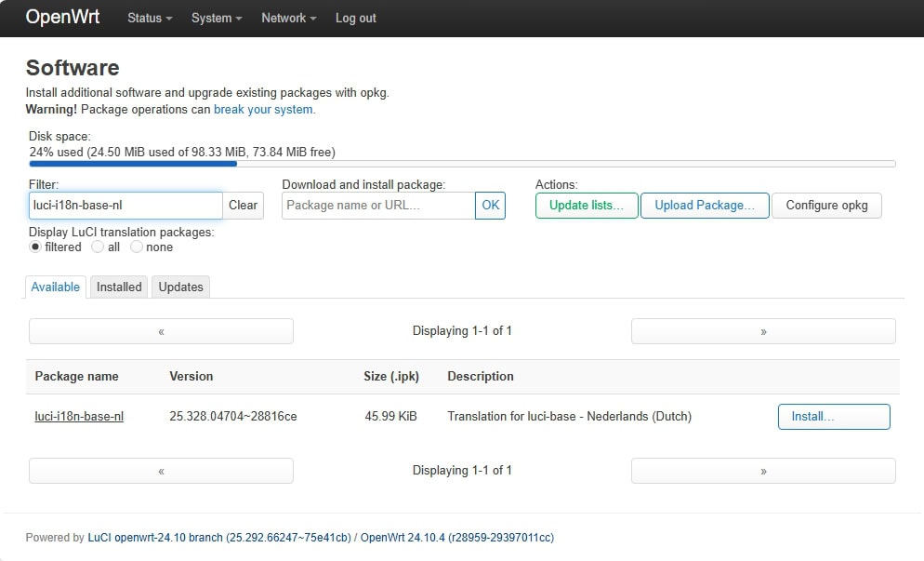The height and width of the screenshot is (561, 924).
Task: Switch to the Installed tab
Action: (118, 287)
